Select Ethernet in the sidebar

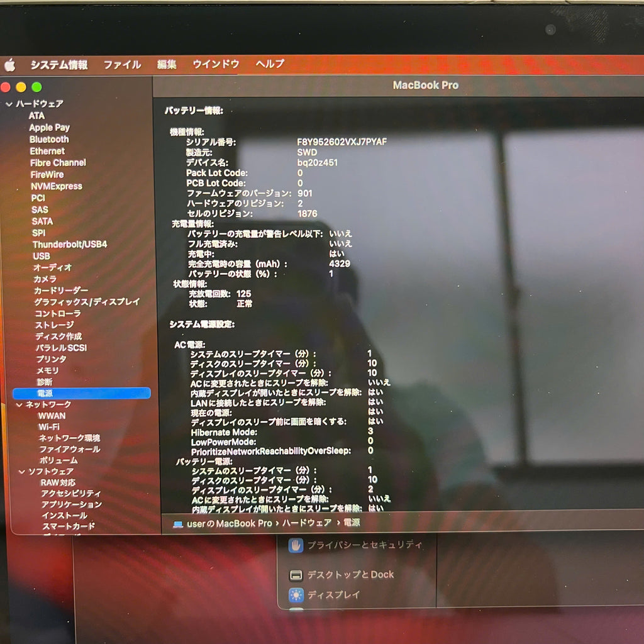click(47, 151)
